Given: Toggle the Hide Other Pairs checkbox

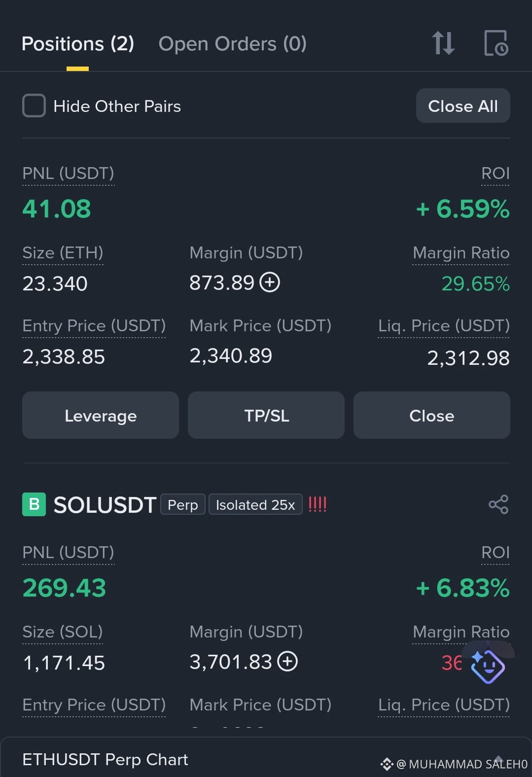Looking at the screenshot, I should 34,106.
